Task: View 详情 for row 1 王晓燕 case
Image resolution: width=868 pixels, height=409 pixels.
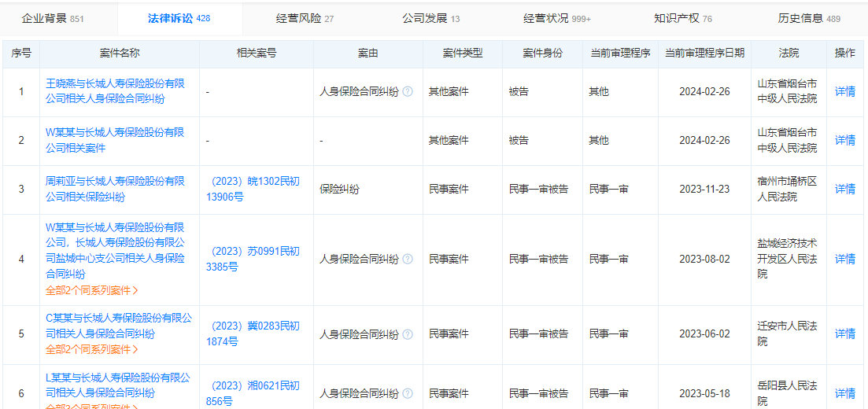Action: [x=844, y=92]
